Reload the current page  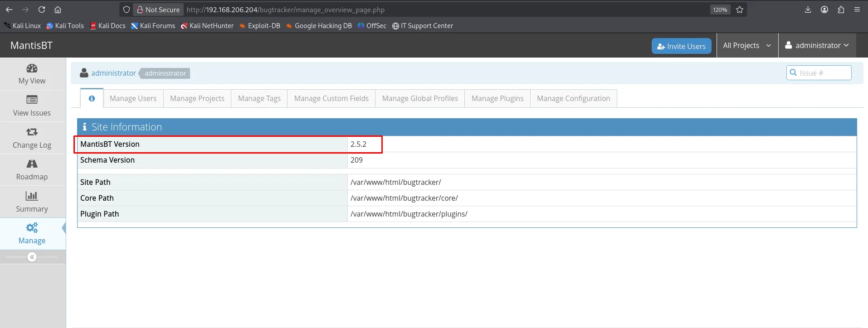42,10
